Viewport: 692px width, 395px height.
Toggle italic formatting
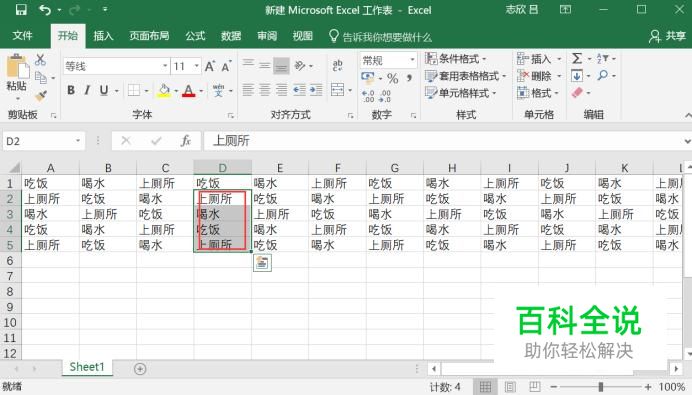coord(87,90)
